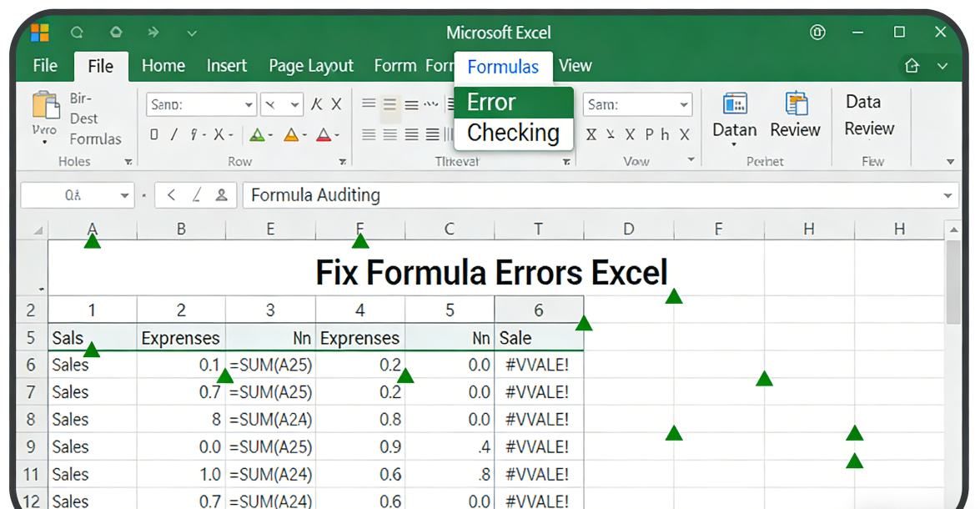Click the vertical scrollbar up arrow
Image resolution: width=980 pixels, height=509 pixels.
pos(953,229)
